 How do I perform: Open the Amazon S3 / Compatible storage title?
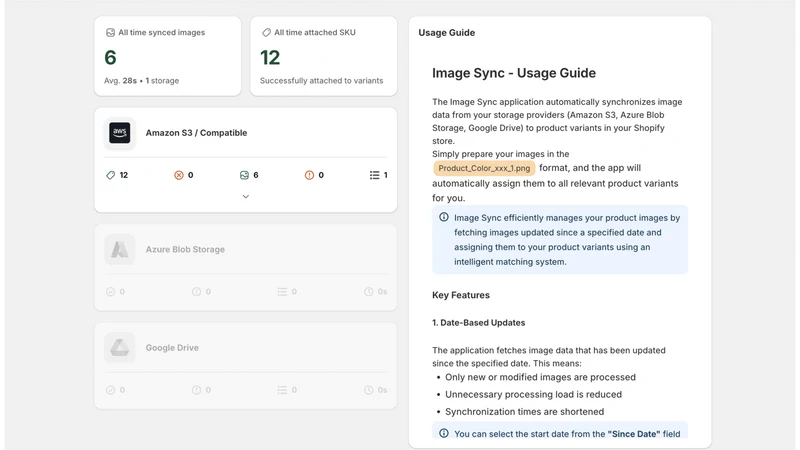click(x=196, y=133)
